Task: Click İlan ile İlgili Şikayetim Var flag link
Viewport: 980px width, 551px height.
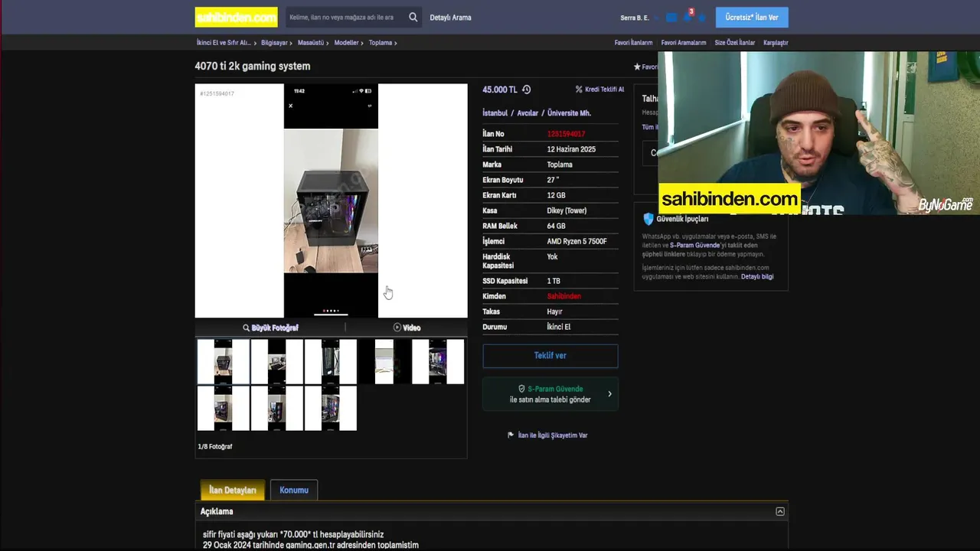Action: pos(547,435)
